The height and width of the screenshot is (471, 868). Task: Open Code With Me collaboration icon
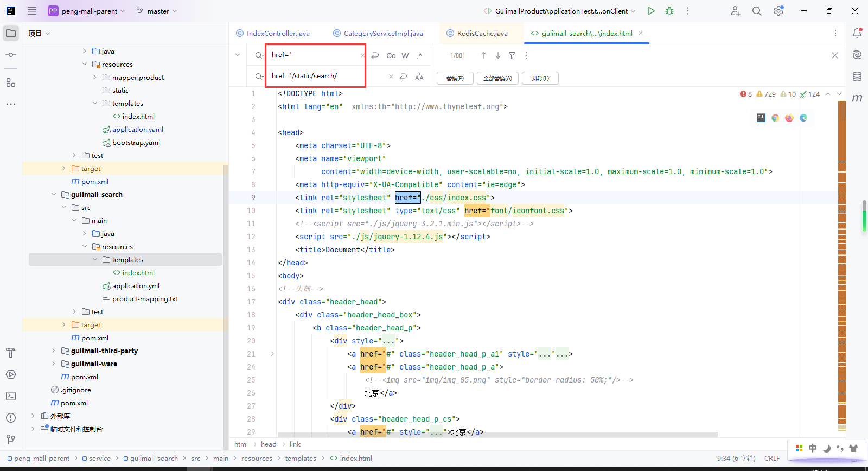(735, 11)
